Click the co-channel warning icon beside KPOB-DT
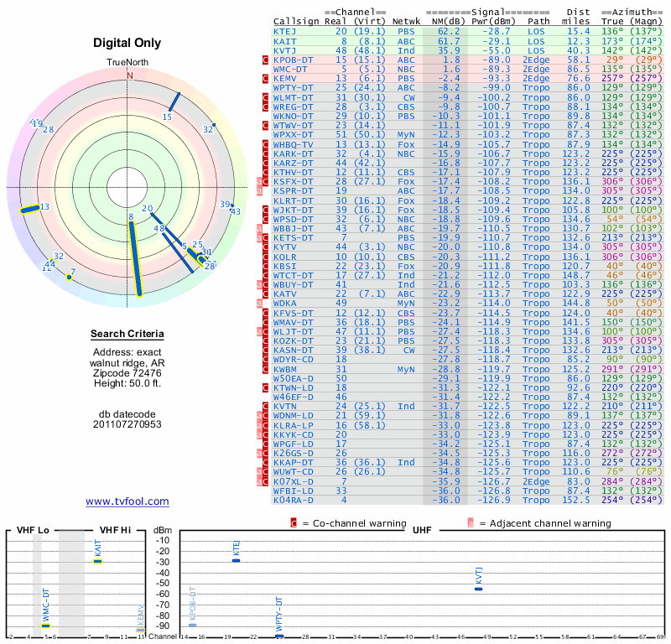 point(265,60)
